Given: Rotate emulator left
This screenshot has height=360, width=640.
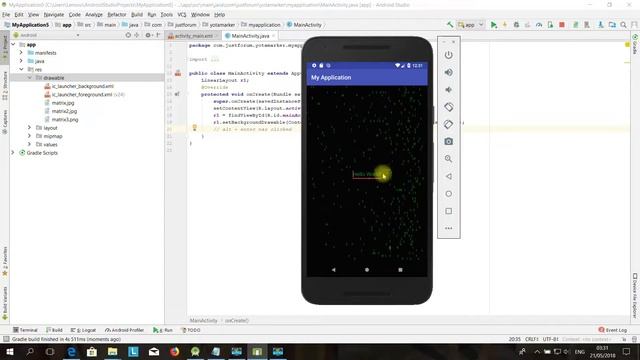Looking at the screenshot, I should [449, 107].
